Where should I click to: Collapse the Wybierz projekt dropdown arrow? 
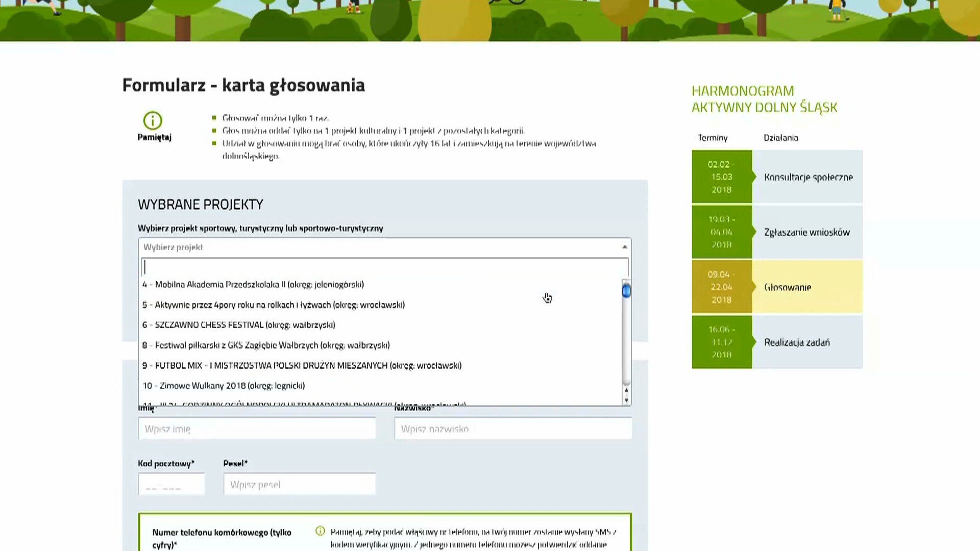click(x=624, y=247)
